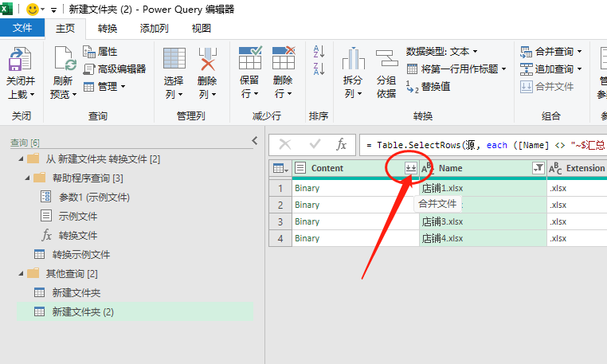Collapse the 其他查询 [2] folder

coord(21,274)
